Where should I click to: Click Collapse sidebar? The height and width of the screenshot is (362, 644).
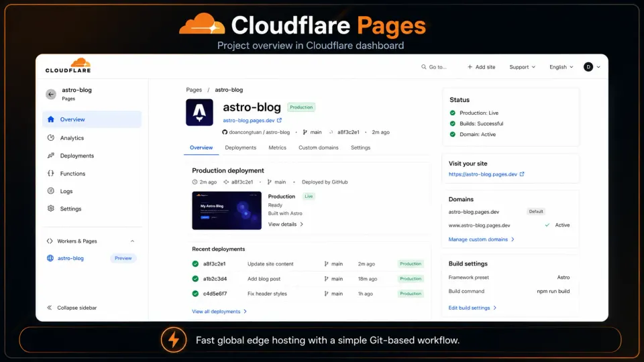(x=72, y=308)
